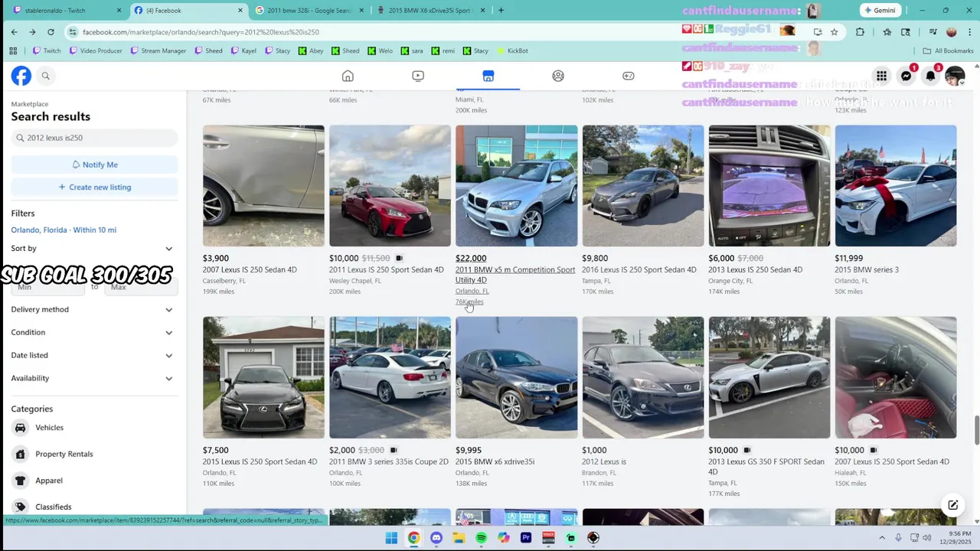Click the Vehicles category icon

tap(21, 428)
